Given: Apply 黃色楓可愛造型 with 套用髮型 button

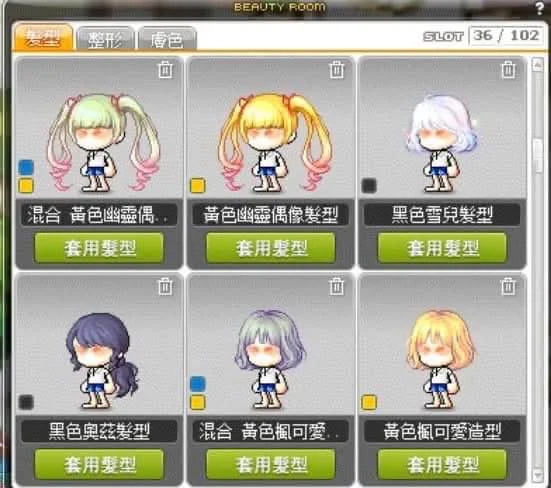Looking at the screenshot, I should tap(442, 464).
